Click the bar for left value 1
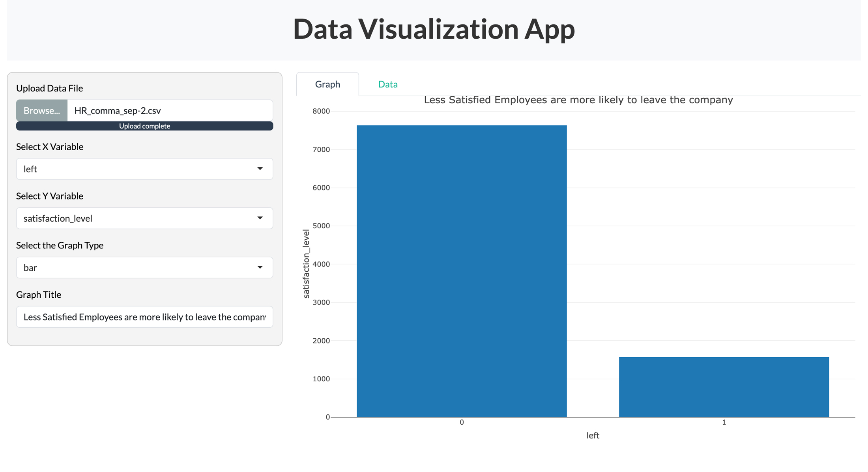 [x=724, y=387]
